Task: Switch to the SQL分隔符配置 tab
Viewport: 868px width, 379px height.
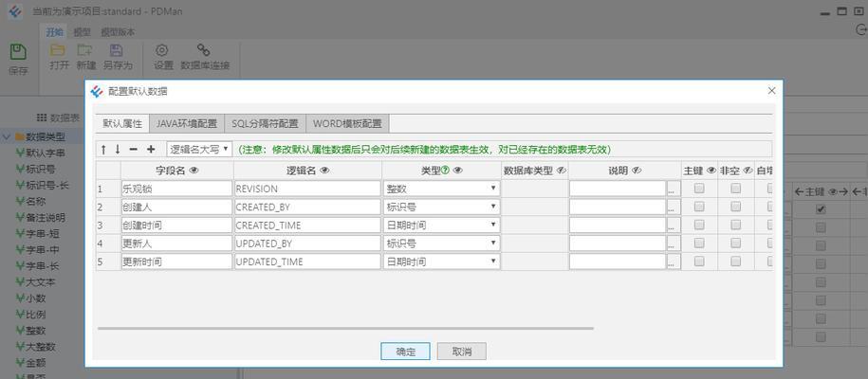Action: 265,123
